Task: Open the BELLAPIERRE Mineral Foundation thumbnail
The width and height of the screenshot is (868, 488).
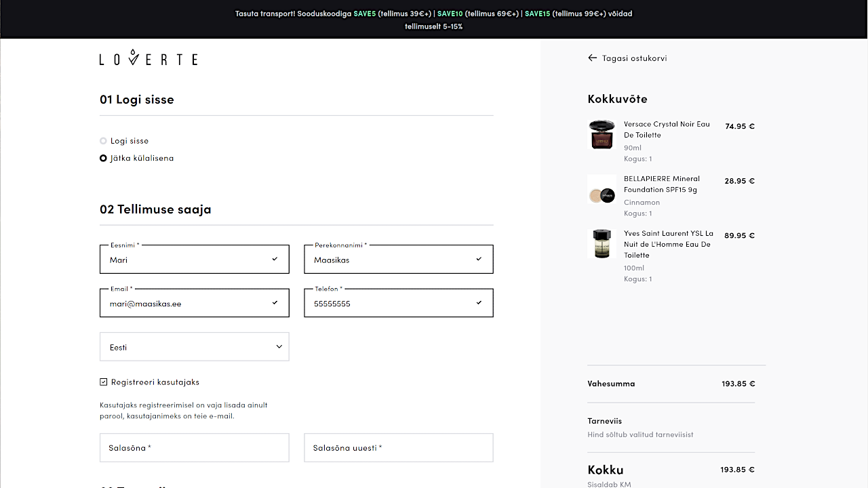Action: pyautogui.click(x=601, y=189)
